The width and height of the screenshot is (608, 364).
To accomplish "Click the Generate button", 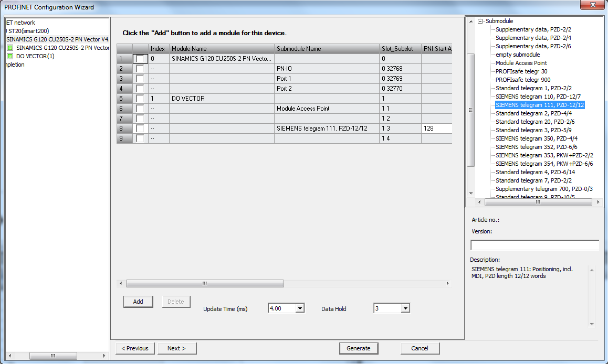I will (x=358, y=348).
